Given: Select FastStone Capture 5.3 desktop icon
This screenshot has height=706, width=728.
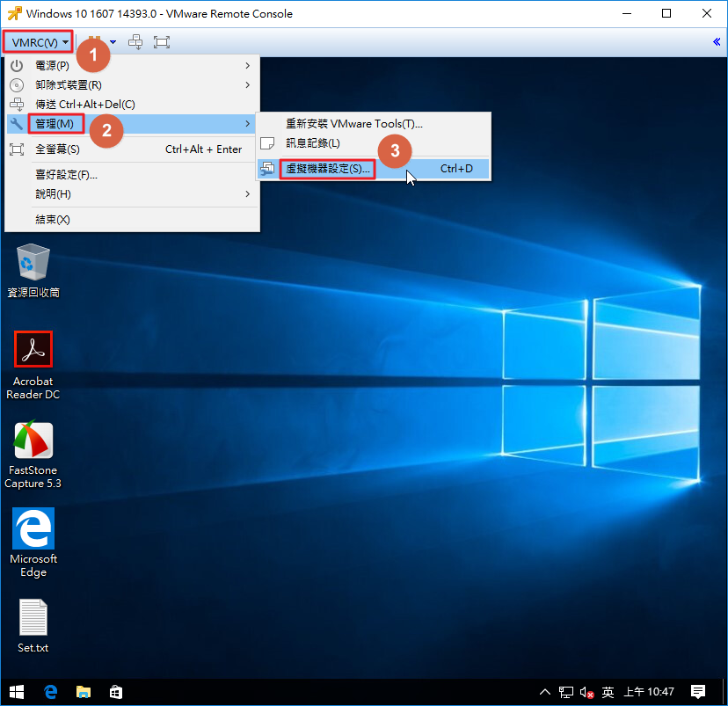Looking at the screenshot, I should [x=33, y=455].
